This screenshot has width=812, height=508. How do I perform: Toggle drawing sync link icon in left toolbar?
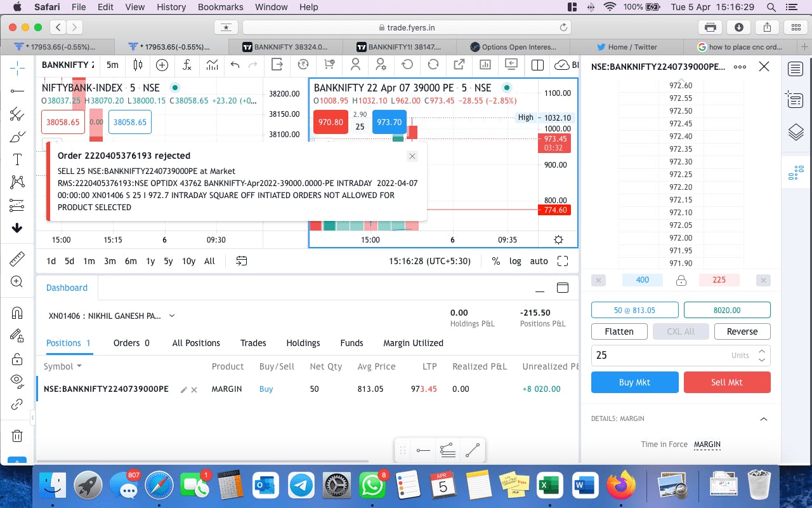pyautogui.click(x=17, y=404)
